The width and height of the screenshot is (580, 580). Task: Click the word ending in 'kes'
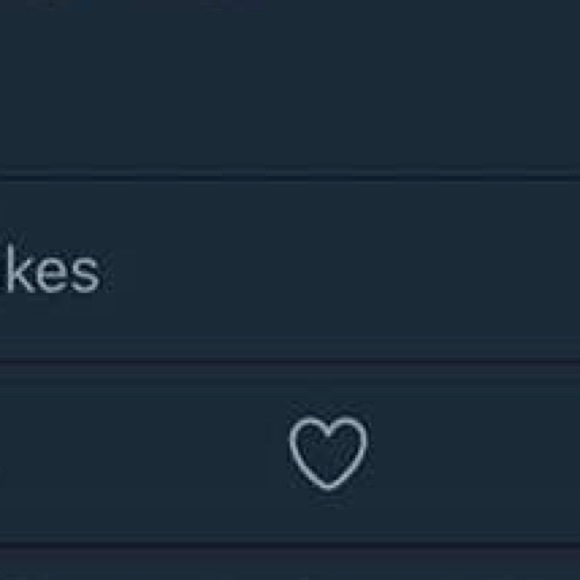click(x=50, y=269)
